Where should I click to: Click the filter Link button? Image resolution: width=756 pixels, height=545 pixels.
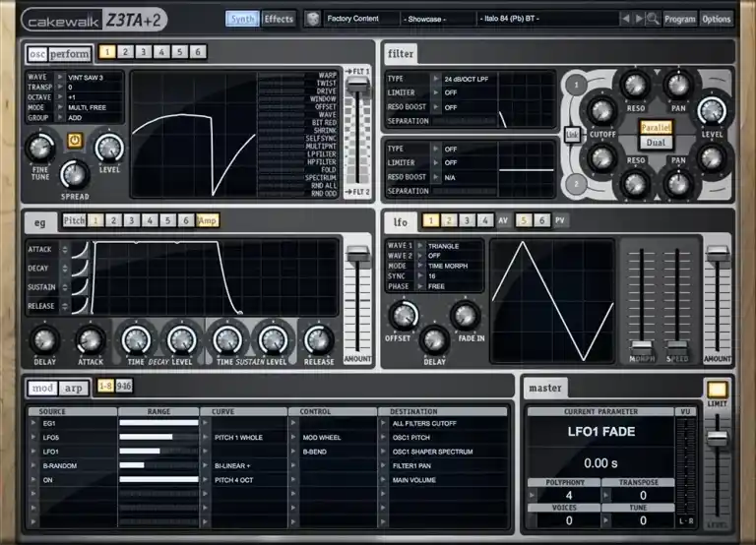(x=572, y=135)
